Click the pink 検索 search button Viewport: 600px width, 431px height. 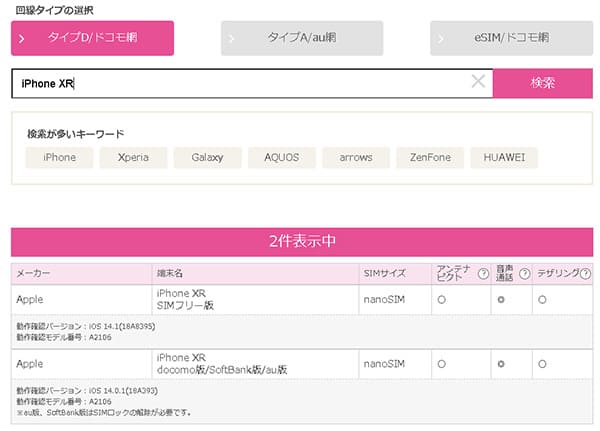[x=543, y=83]
